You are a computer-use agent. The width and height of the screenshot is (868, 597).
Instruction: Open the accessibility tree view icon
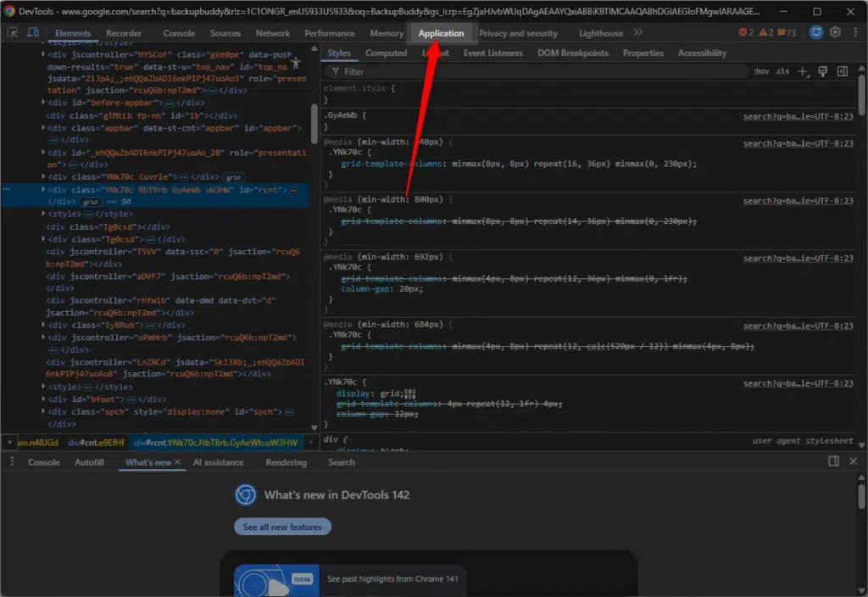[297, 64]
